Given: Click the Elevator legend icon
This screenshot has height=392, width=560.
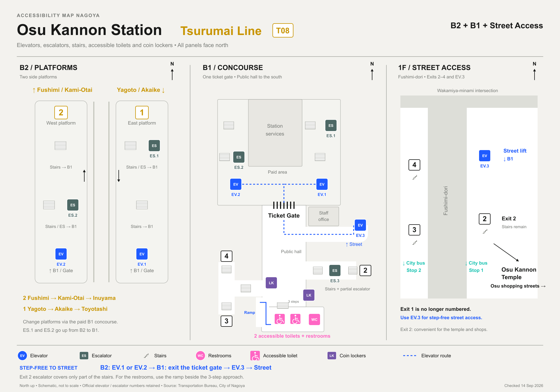Looking at the screenshot, I should 22,356.
